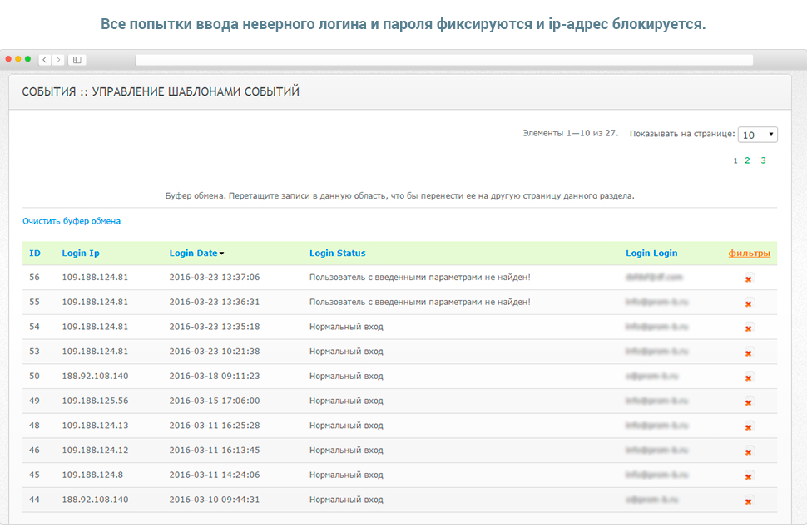
Task: Click the page heading СОБЫТИЯ :: УПРАВЛЕНИЕ ШАБЛОНАМИ СОБЫТИЙ
Action: click(161, 91)
